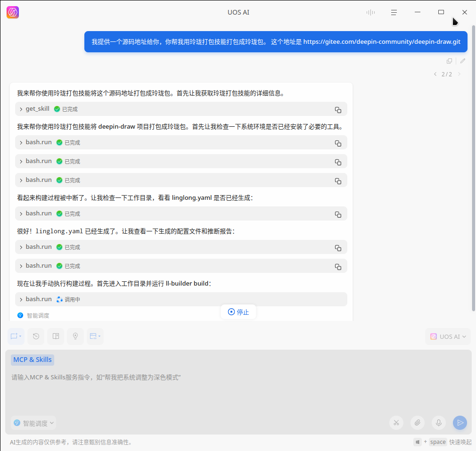Image resolution: width=476 pixels, height=451 pixels.
Task: Go to previous answer version arrow
Action: [x=435, y=74]
